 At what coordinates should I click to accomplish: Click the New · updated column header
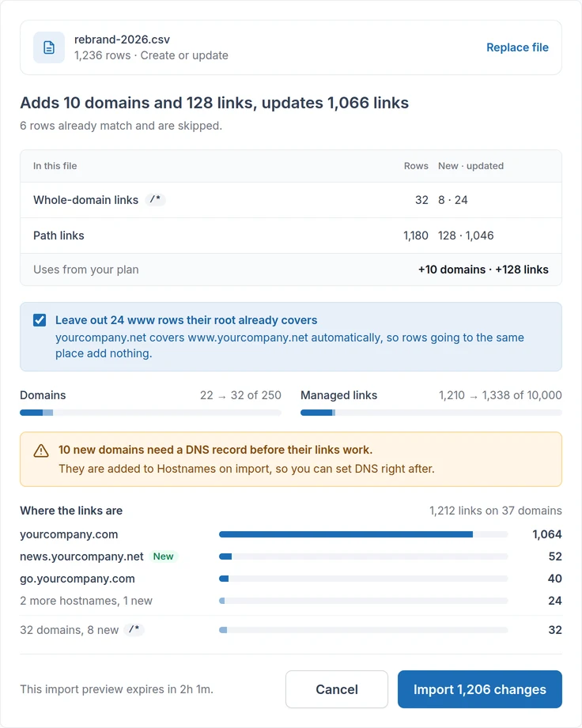[x=471, y=166]
